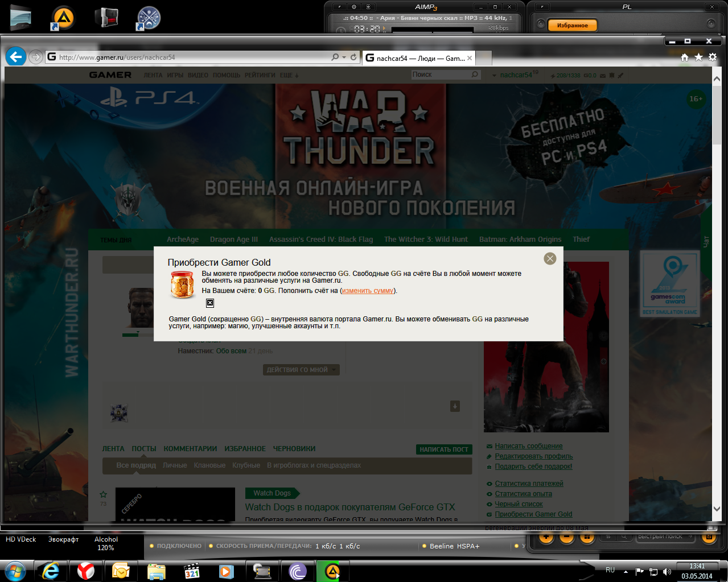Click the Избранное button in AIMP playlist
The width and height of the screenshot is (728, 582).
tap(573, 25)
